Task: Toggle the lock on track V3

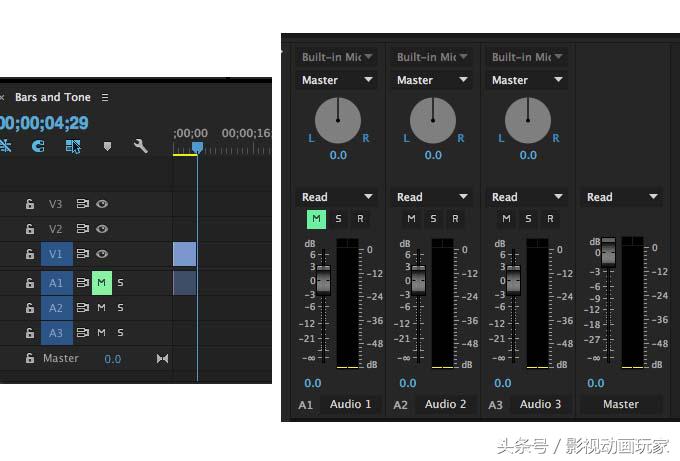Action: 30,204
